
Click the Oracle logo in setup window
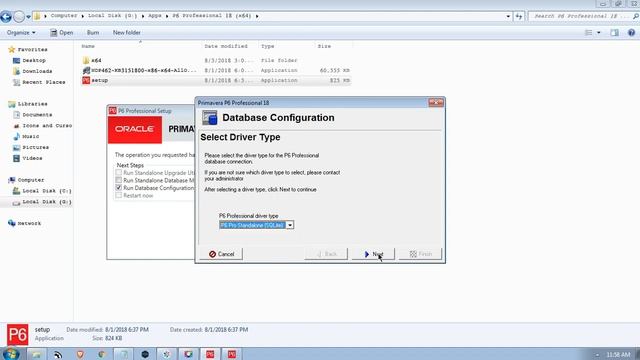135,129
